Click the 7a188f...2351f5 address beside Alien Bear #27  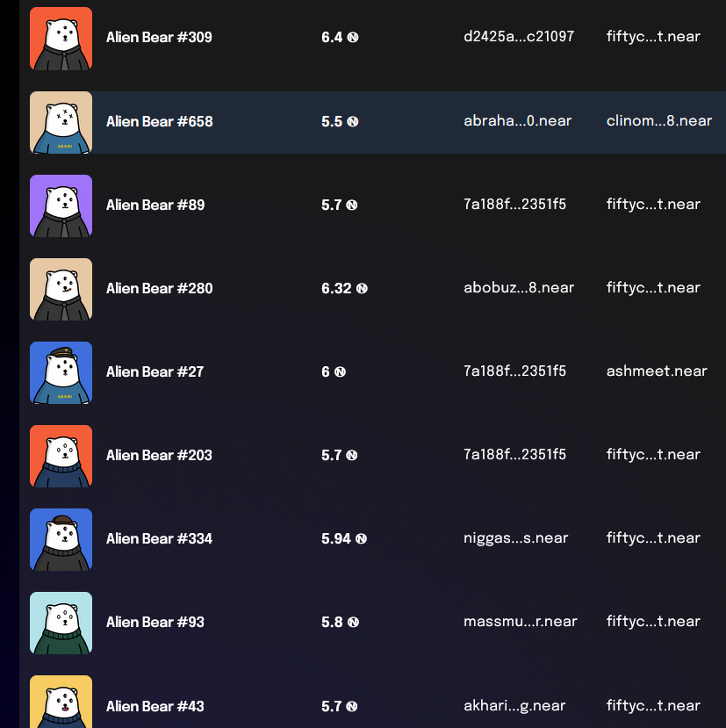point(515,371)
